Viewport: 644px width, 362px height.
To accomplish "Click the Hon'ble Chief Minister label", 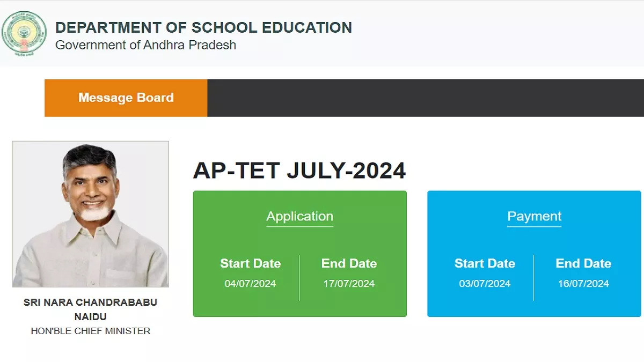I will [x=91, y=331].
